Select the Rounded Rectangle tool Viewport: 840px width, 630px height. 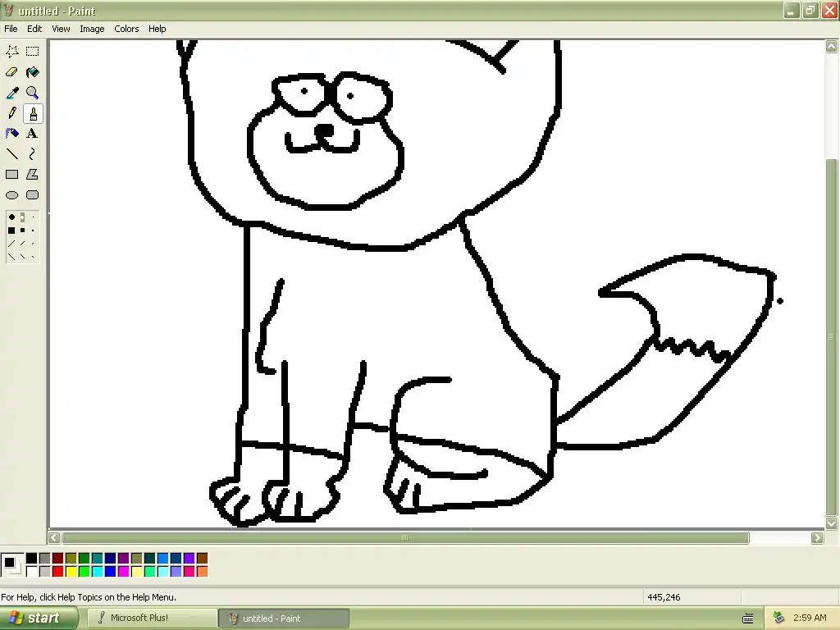pos(33,195)
